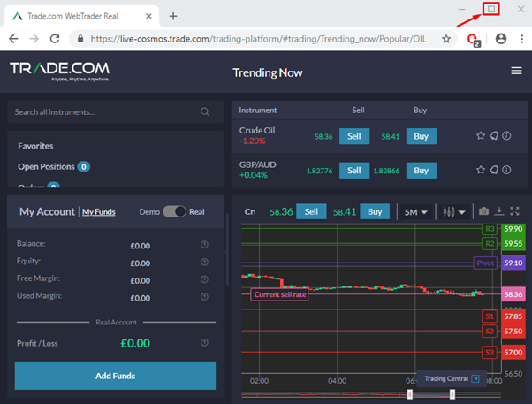Open the My Funds link
Viewport: 532px width, 404px height.
click(99, 212)
